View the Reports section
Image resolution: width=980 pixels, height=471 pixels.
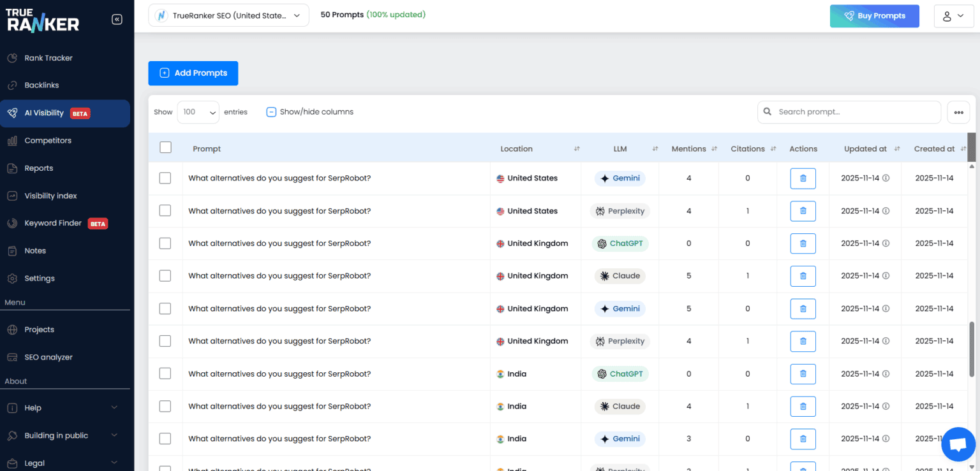(x=40, y=168)
